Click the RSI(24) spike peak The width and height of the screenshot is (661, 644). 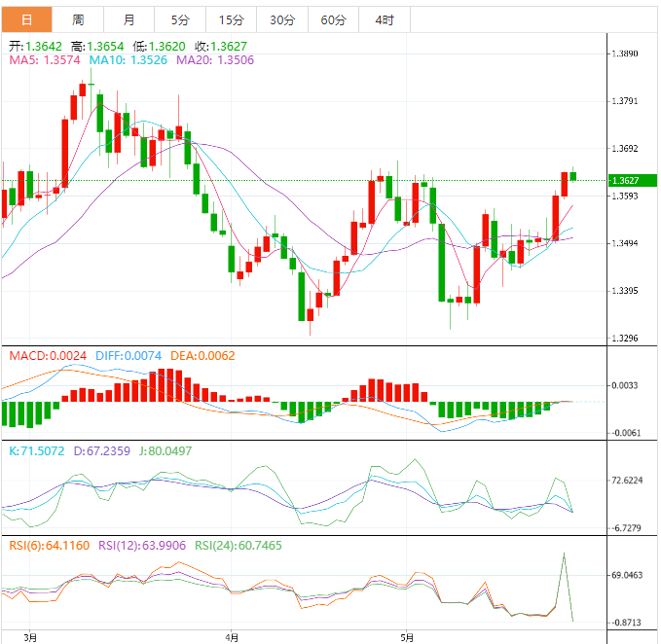pyautogui.click(x=564, y=553)
